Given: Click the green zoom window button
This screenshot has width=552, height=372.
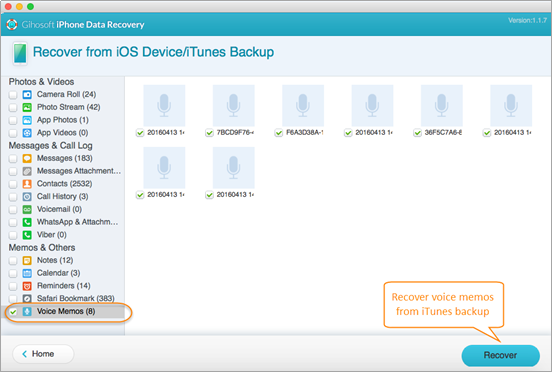Looking at the screenshot, I should click(x=30, y=6).
